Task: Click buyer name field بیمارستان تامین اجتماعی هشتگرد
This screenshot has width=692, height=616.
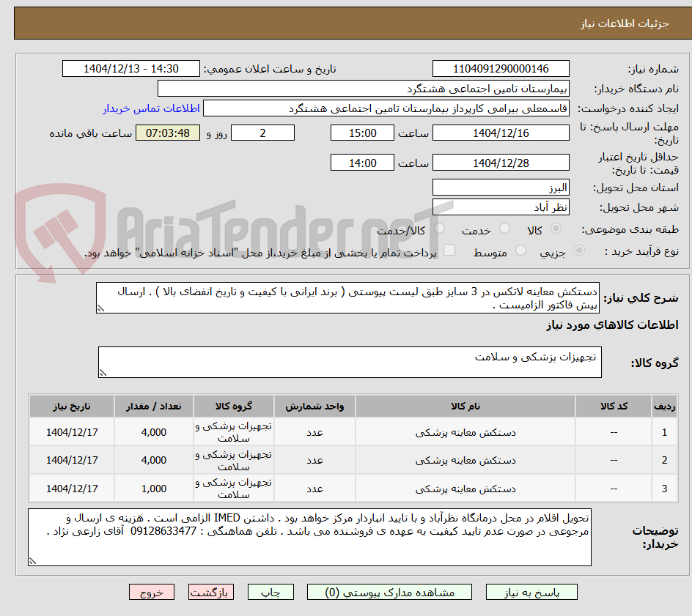Action: (363, 89)
